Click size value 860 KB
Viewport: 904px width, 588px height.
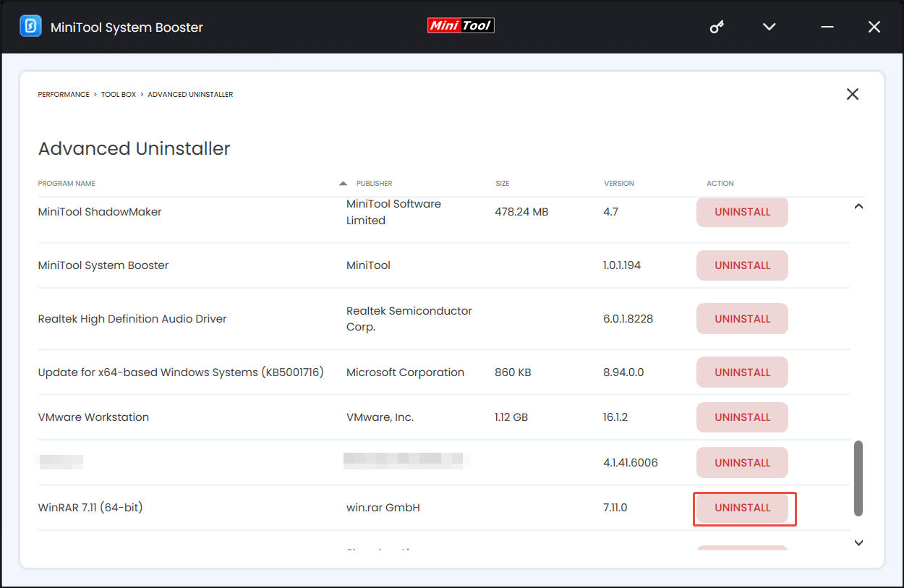[x=513, y=372]
